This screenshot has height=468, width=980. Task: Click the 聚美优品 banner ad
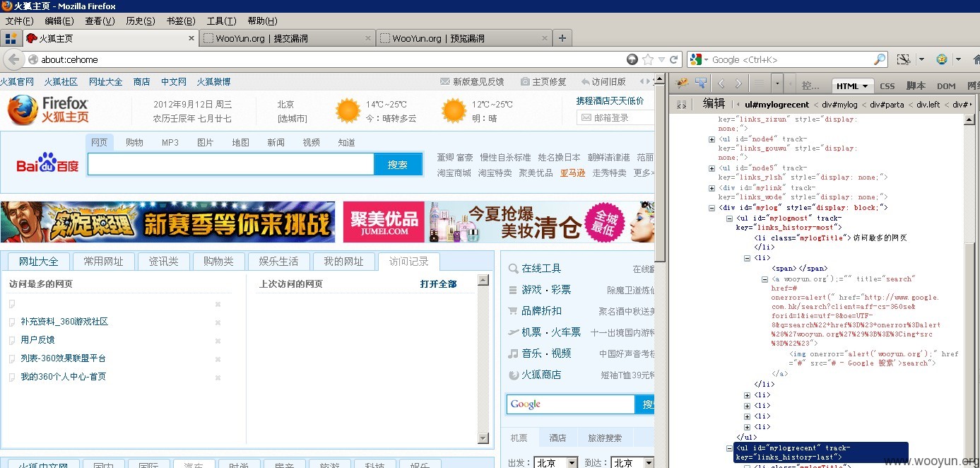click(x=499, y=222)
